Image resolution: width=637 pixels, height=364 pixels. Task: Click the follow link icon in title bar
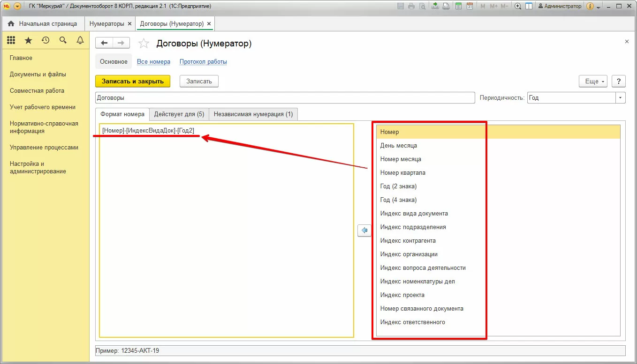point(446,6)
